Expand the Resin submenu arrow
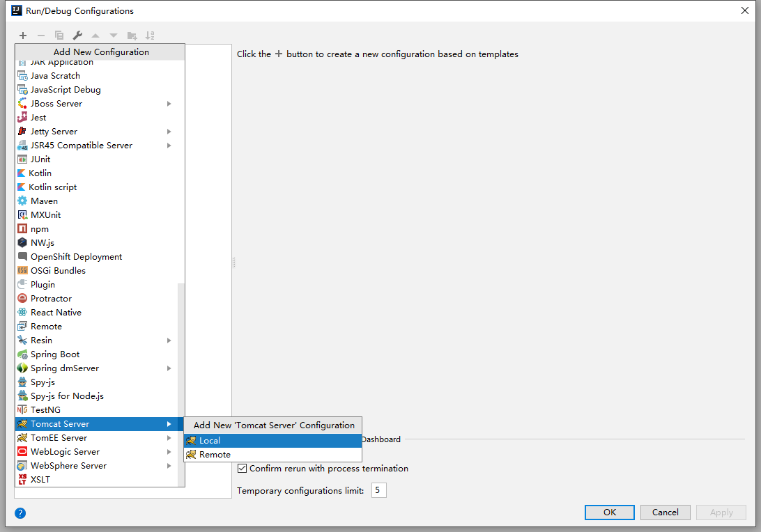Viewport: 761px width, 532px height. (x=169, y=341)
